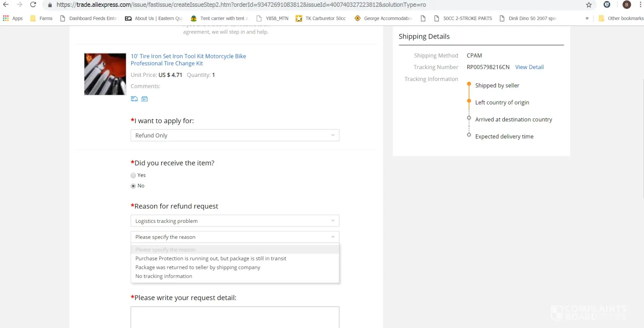Bookmark this page with the star icon
This screenshot has width=644, height=328.
coord(589,5)
